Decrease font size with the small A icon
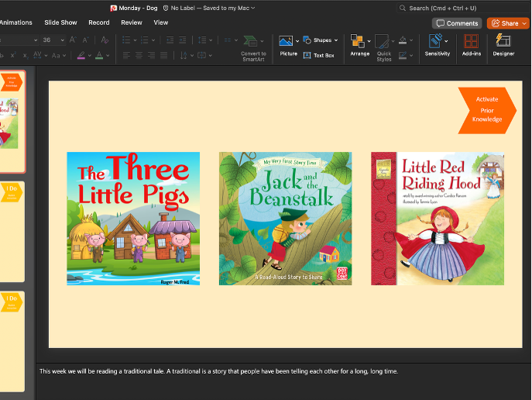 [x=85, y=40]
